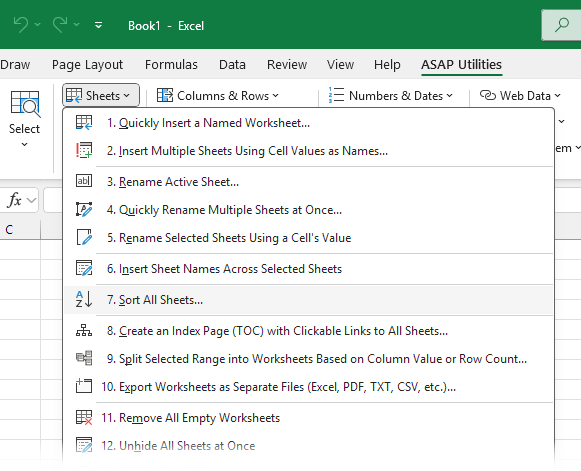Choose Sort All Sheets

pyautogui.click(x=308, y=300)
